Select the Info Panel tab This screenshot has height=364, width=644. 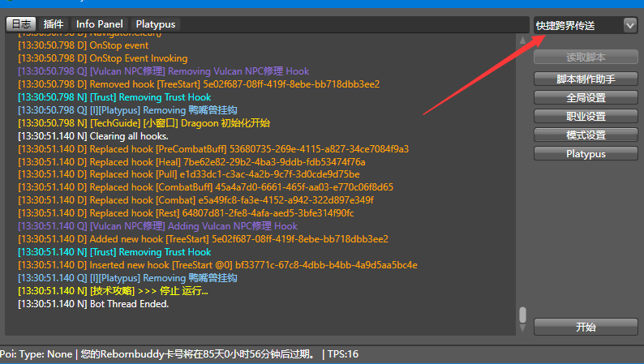coord(99,24)
